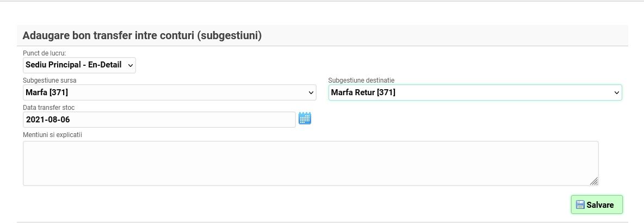Screen dimensions: 644x223
Task: Click the textarea resize grip handle
Action: [x=593, y=181]
